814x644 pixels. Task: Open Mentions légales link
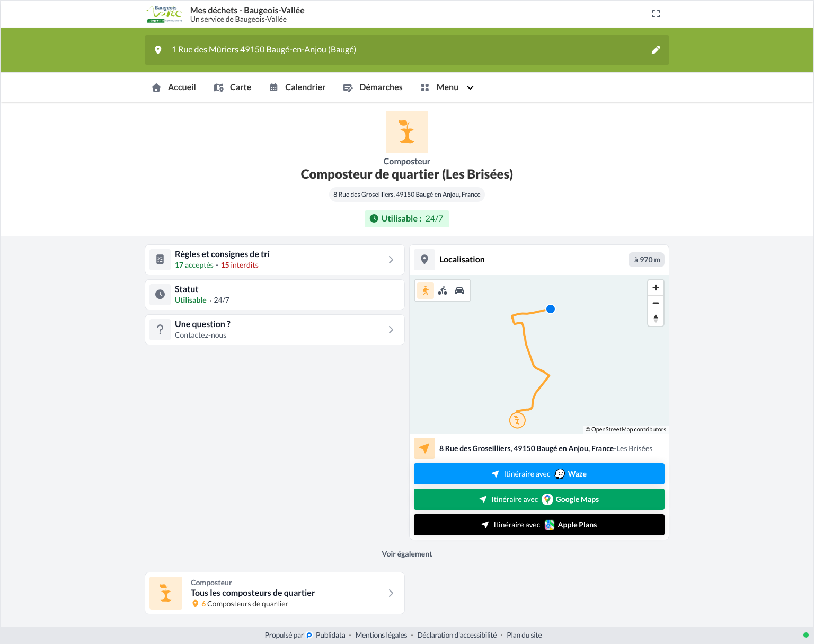(381, 635)
